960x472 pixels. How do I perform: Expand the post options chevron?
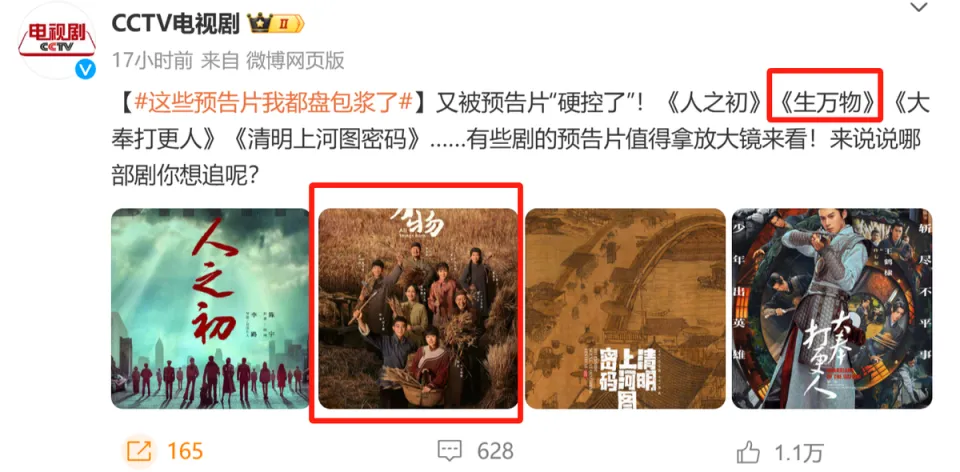point(918,8)
